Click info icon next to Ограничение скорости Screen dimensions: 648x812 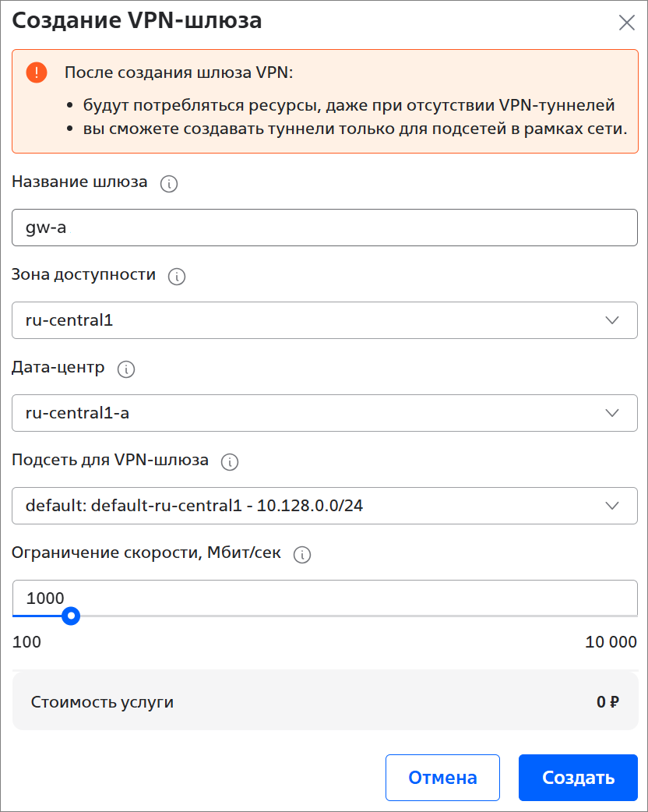(x=302, y=555)
